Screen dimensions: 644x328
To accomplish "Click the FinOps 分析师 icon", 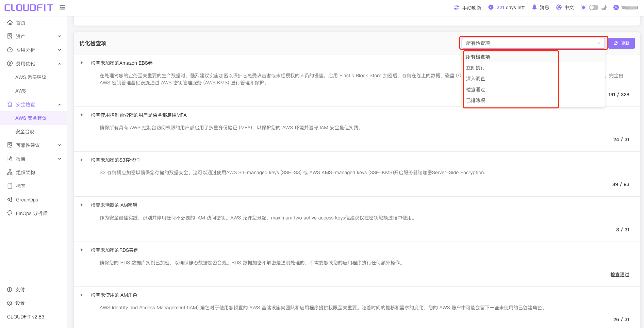I will click(10, 213).
